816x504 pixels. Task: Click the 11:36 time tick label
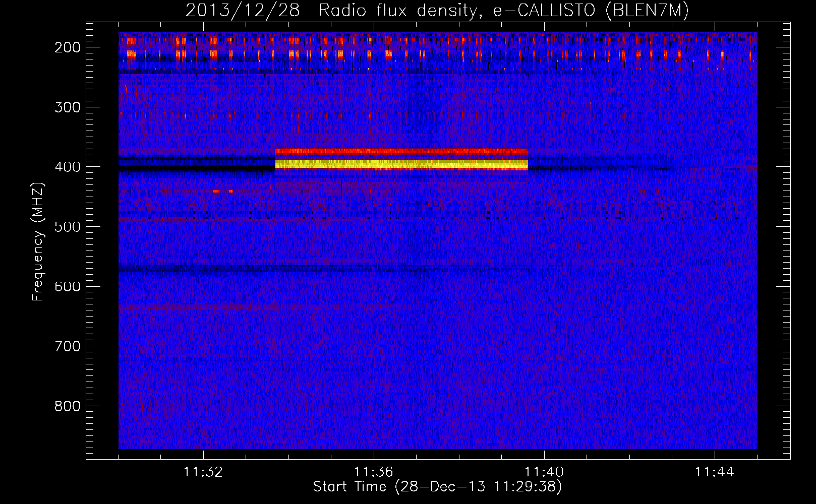(x=374, y=472)
